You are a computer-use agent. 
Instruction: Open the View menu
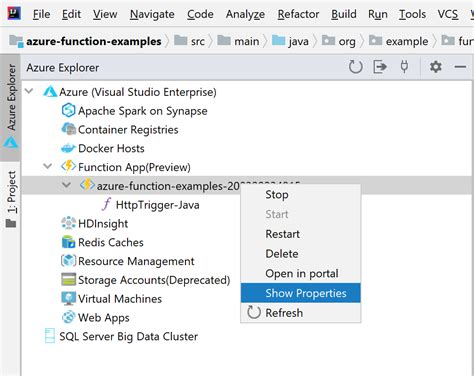click(105, 14)
